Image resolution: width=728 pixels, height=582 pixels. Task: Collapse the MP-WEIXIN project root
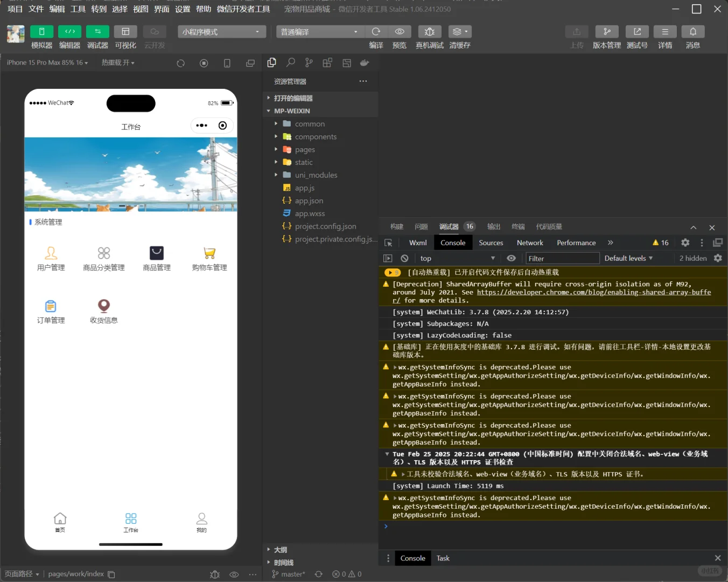coord(320,111)
